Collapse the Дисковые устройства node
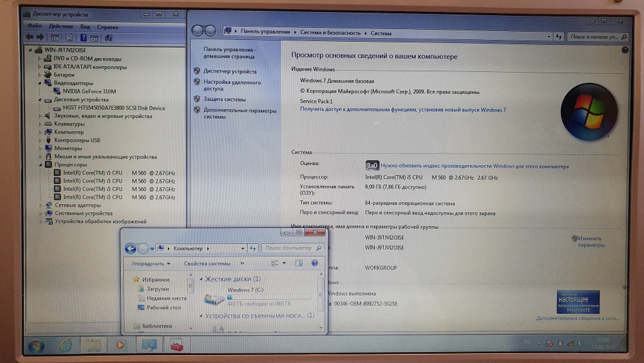644x363 pixels. click(40, 99)
